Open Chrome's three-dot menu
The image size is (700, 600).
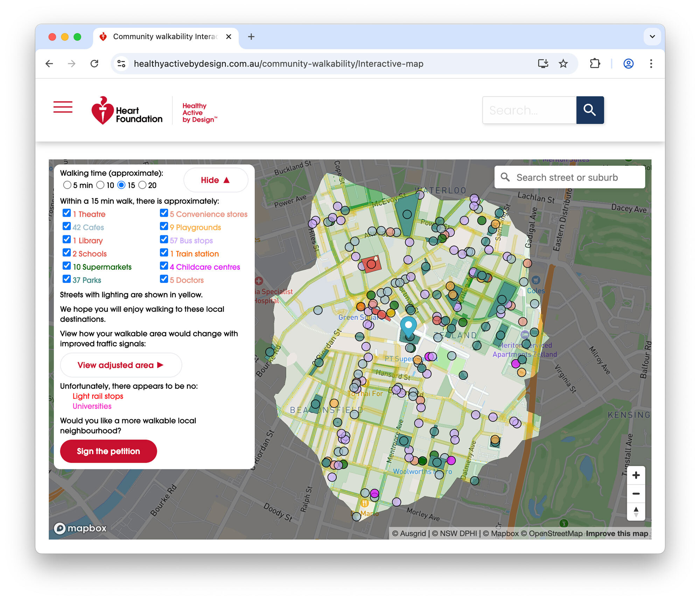click(651, 63)
